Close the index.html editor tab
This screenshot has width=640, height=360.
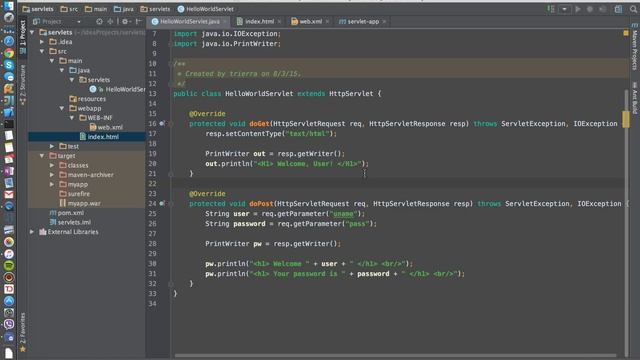tap(280, 22)
